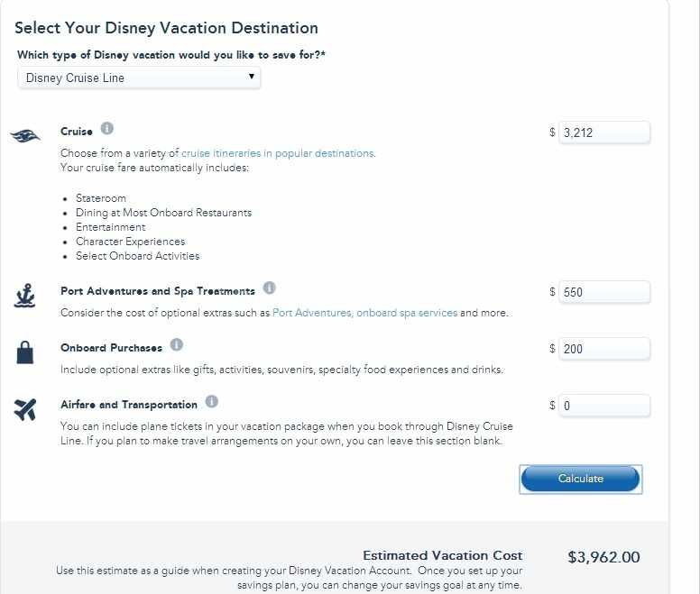Click the anchor Port Adventures icon

coord(24,296)
